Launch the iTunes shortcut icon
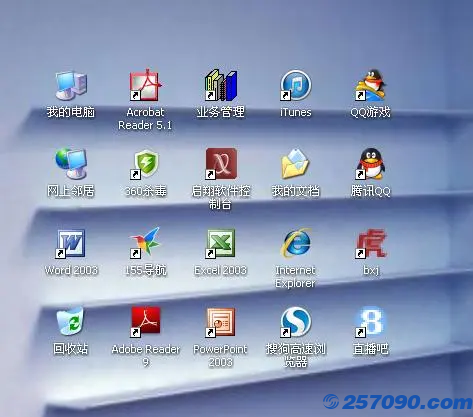Screen dimensions: 473x417 coord(295,85)
